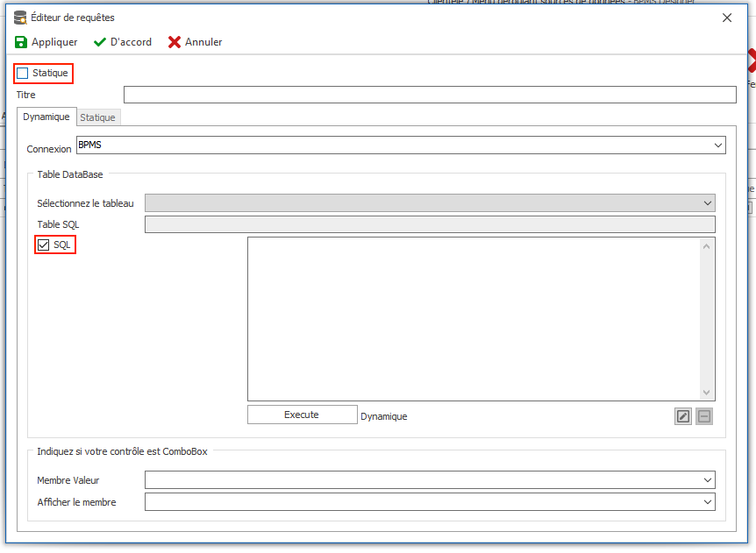Screen dimensions: 756x553
Task: Click the SQL box scroll down arrow
Action: point(706,393)
